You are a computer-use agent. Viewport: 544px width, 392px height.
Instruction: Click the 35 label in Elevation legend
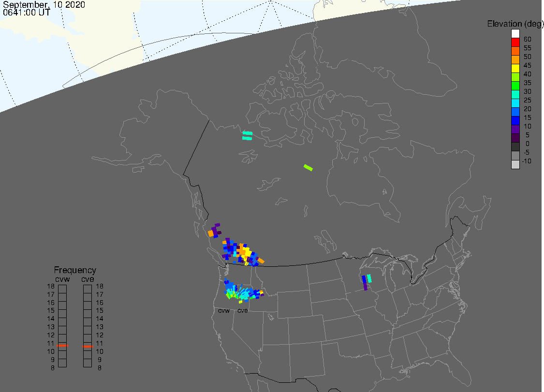click(x=528, y=83)
